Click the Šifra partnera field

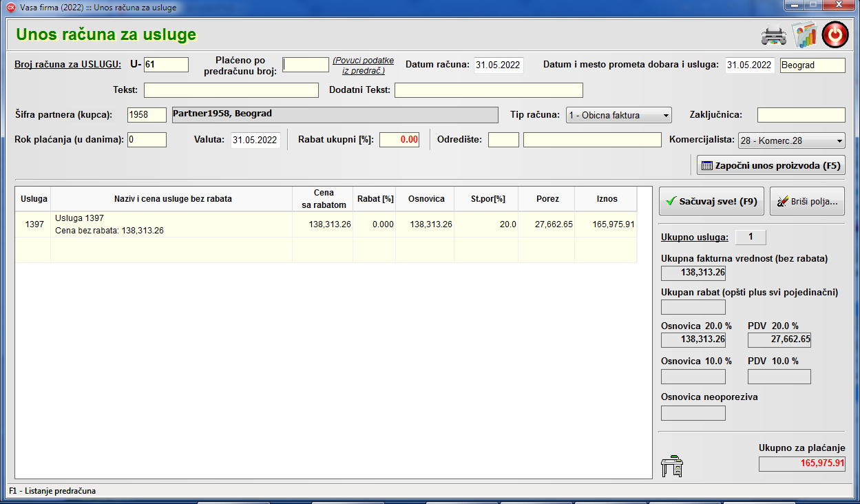(x=147, y=115)
